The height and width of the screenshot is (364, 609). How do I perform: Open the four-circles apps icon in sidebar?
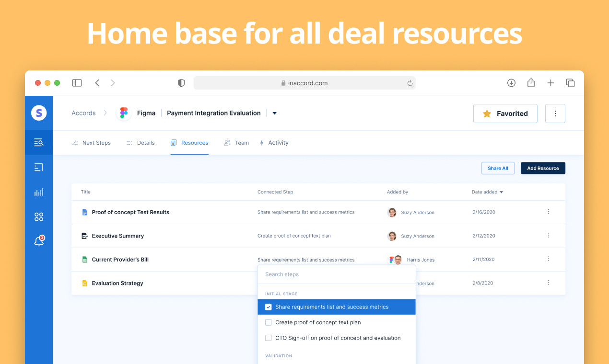tap(39, 217)
